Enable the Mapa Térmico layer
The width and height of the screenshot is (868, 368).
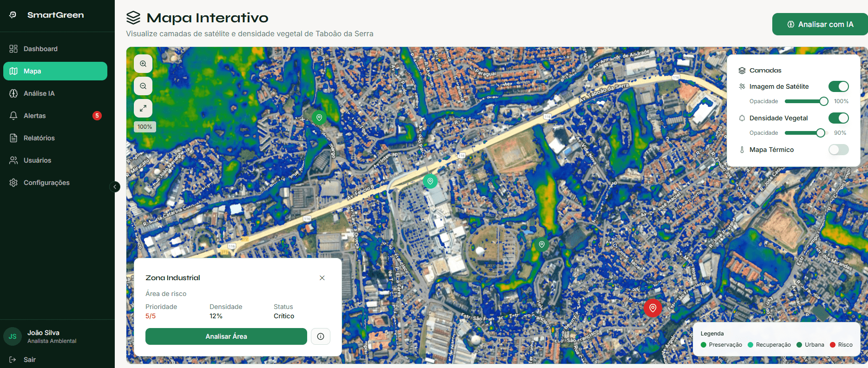pyautogui.click(x=839, y=150)
